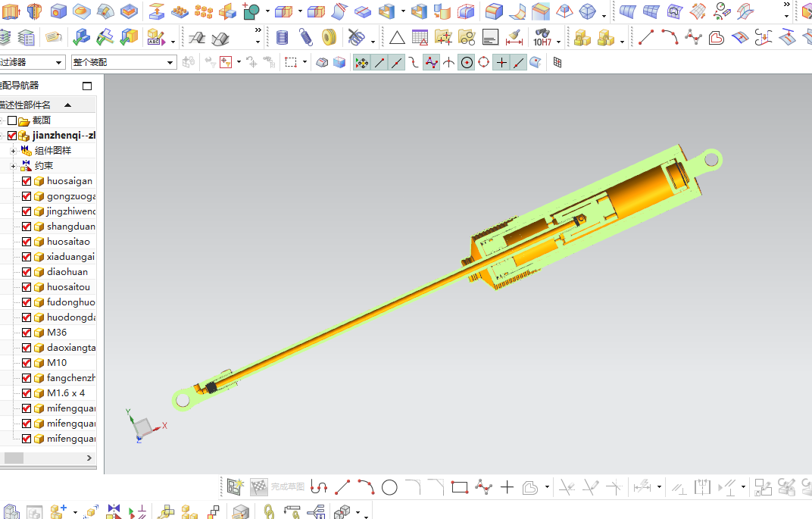Select the rectangle sketch tool
This screenshot has width=812, height=519.
tap(459, 487)
